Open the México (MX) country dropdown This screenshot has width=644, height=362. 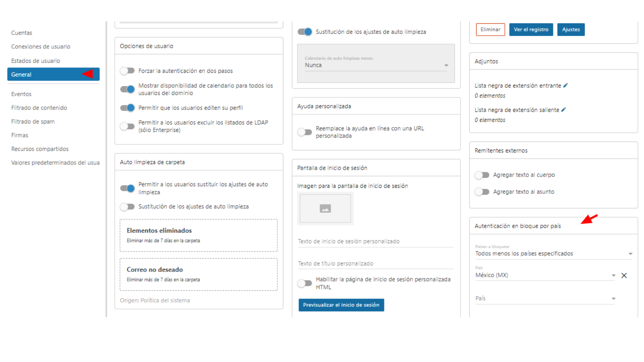(x=545, y=274)
